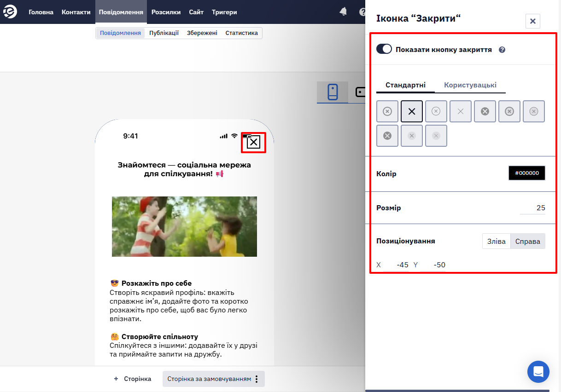Choose the first bold-outlined circle X icon
Image resolution: width=561 pixels, height=392 pixels.
(387, 111)
